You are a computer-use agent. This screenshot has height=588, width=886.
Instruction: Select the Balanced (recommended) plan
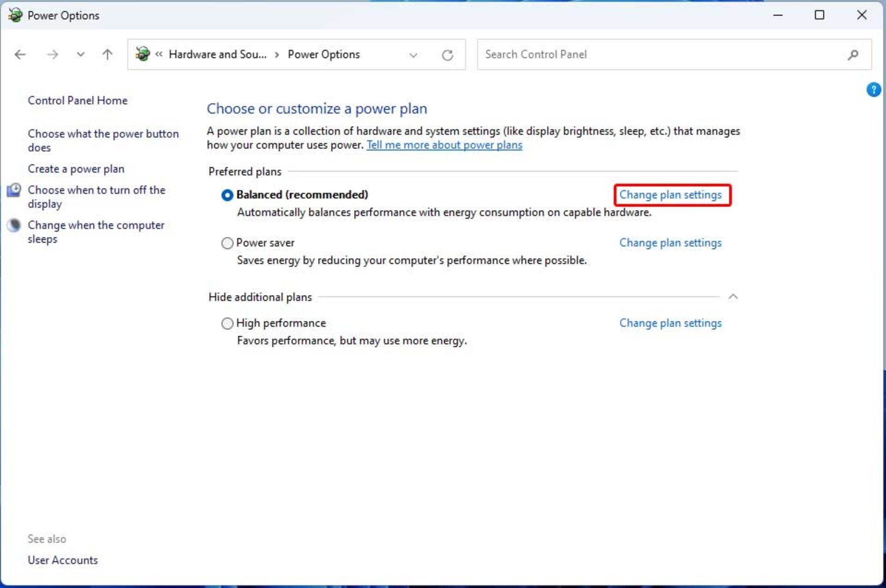227,195
